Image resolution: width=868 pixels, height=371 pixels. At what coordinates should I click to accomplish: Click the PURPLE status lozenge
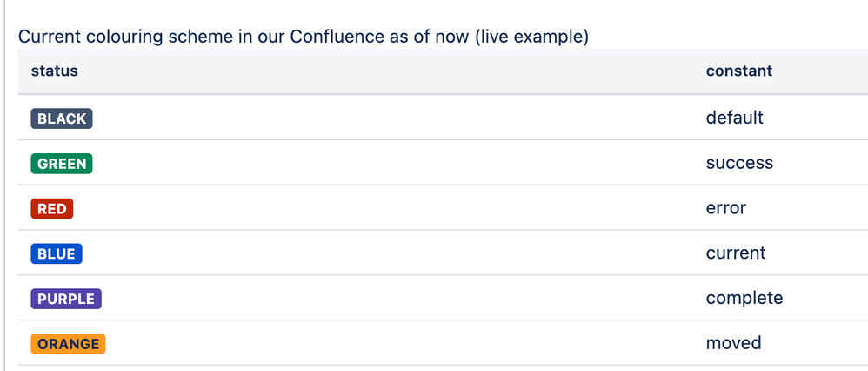[x=66, y=299]
